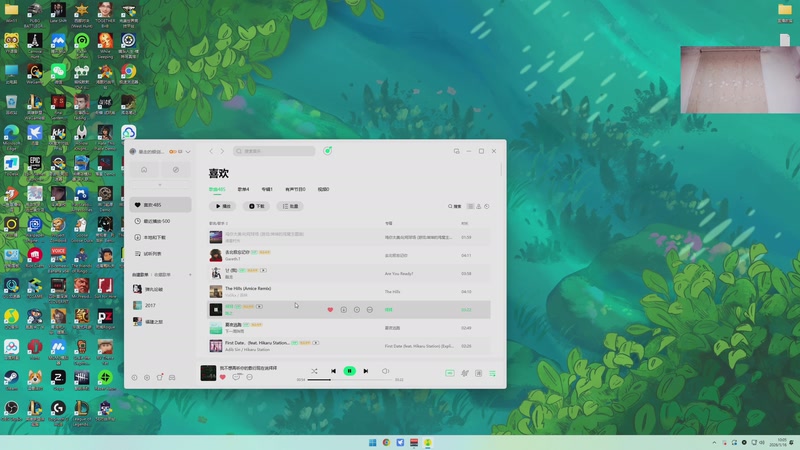
Task: Open recently played 500 in the sidebar
Action: click(x=160, y=221)
